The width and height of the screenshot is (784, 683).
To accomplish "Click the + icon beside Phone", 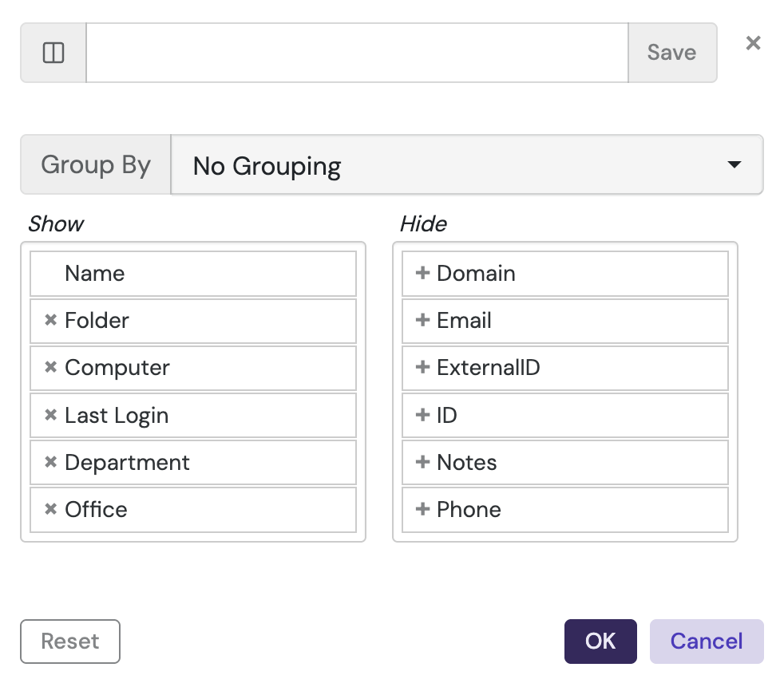I will pyautogui.click(x=422, y=509).
